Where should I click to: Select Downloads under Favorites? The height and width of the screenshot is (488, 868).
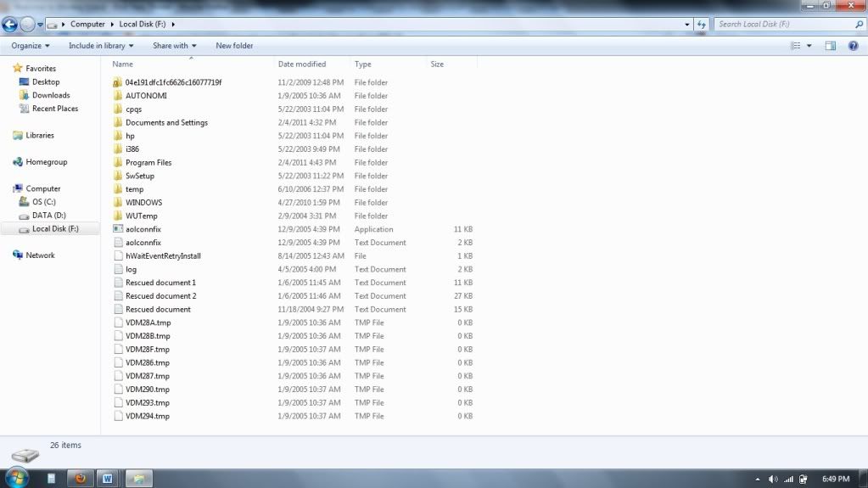point(51,95)
